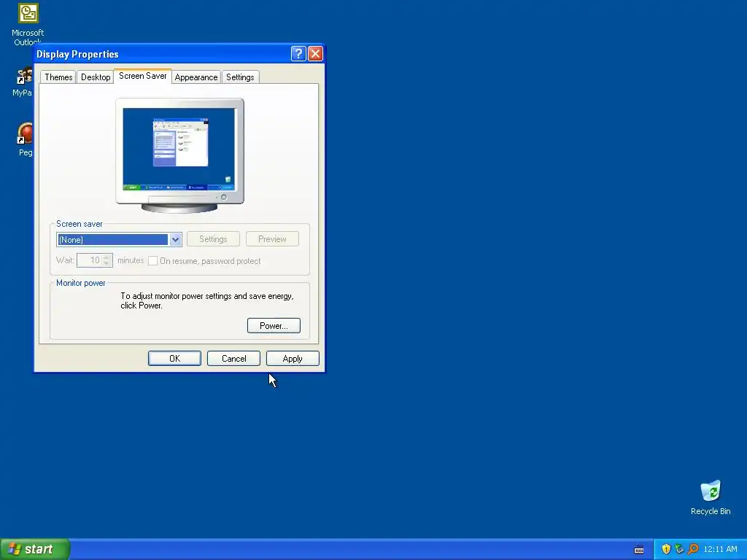Switch to the Desktop tab
This screenshot has width=747, height=560.
click(96, 77)
